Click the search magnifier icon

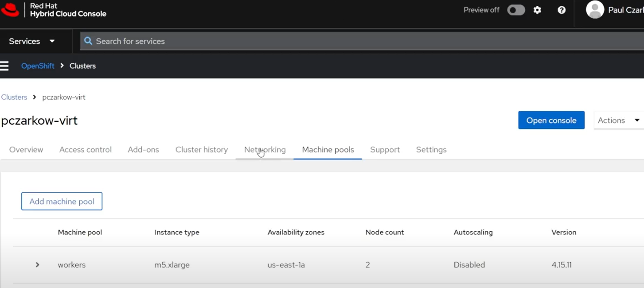coord(88,41)
